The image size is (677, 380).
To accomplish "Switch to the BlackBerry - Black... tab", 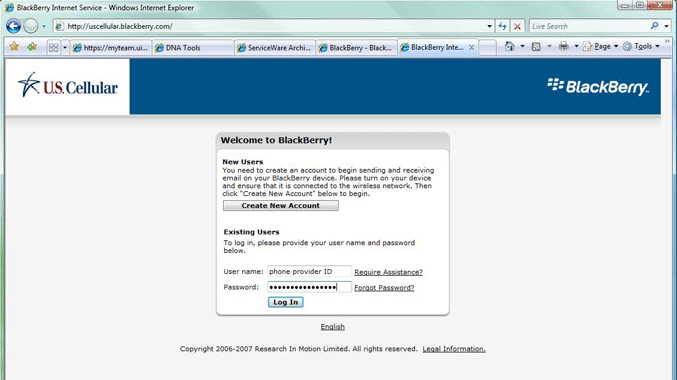I will (x=356, y=48).
